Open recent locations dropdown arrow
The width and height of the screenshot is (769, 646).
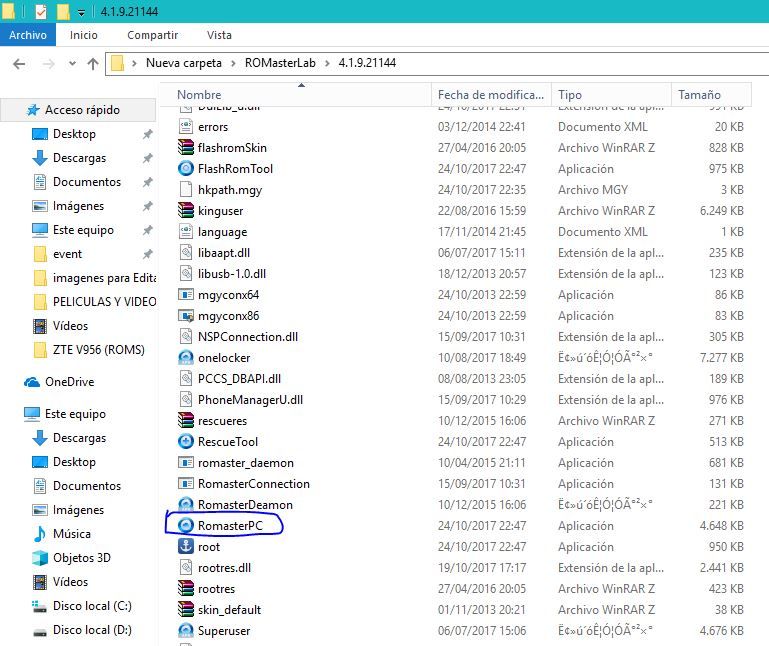(x=72, y=63)
